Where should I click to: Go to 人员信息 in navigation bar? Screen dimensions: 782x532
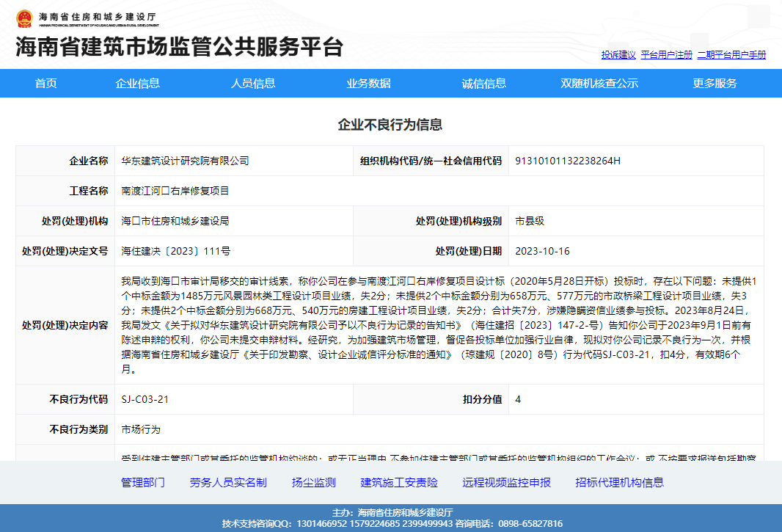253,83
